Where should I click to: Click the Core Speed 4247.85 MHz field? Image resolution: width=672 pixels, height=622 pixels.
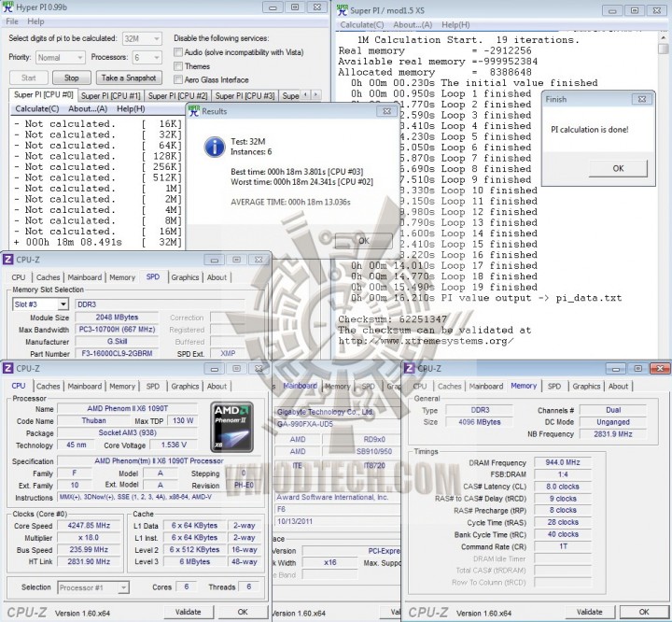point(89,526)
